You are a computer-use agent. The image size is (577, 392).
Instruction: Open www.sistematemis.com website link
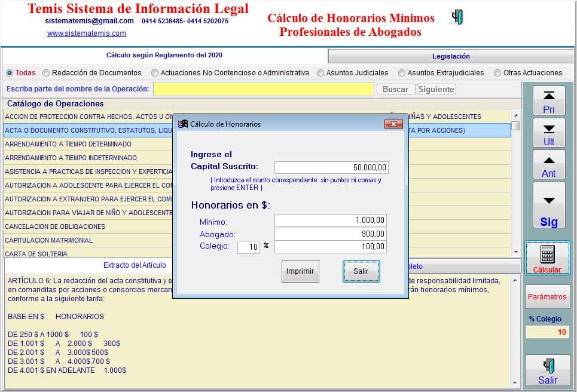pos(87,33)
